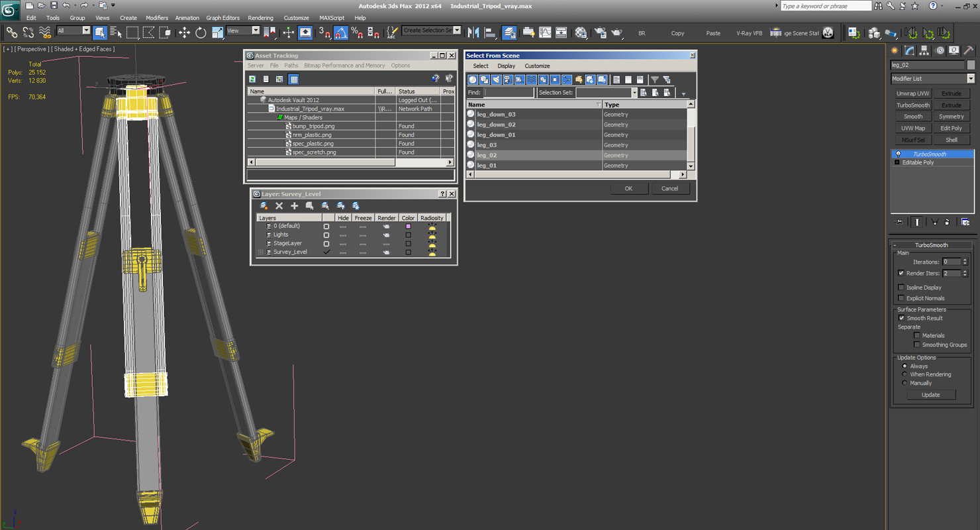Open the Graph Editors menu

222,18
